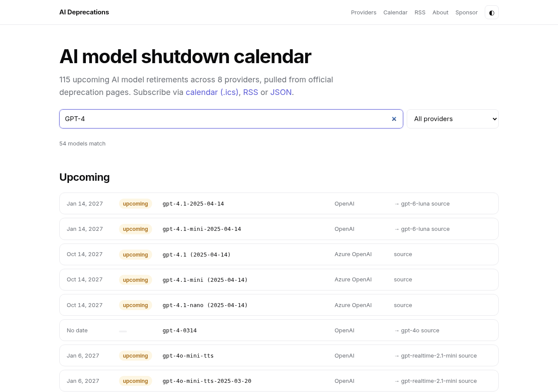Select the gpt-4o-mini-tts model name
This screenshot has width=558, height=392.
click(x=188, y=355)
